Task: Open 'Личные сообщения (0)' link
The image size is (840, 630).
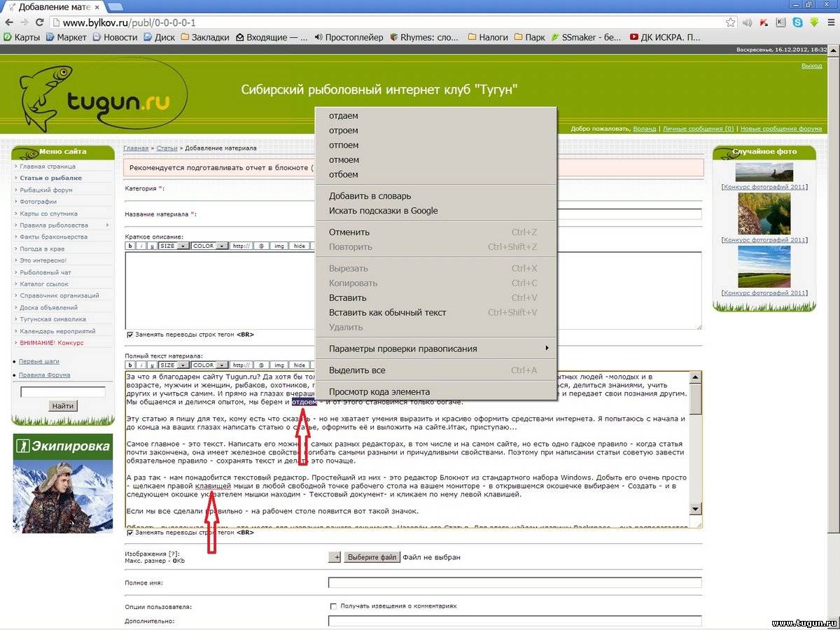Action: 699,129
